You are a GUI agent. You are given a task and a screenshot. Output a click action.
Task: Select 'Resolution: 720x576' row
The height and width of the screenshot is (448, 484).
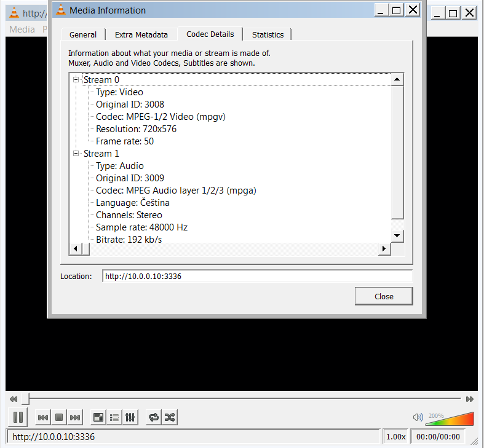[x=136, y=129]
